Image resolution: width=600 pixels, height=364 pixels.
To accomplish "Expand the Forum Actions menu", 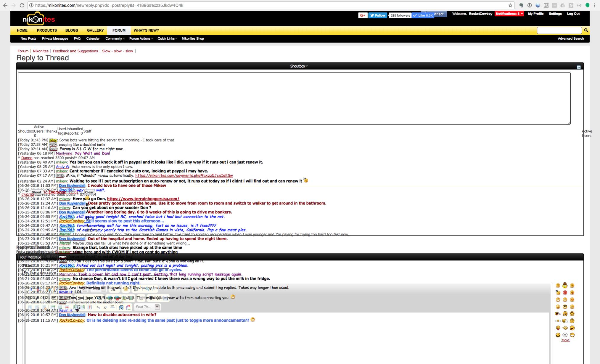I will coord(141,38).
